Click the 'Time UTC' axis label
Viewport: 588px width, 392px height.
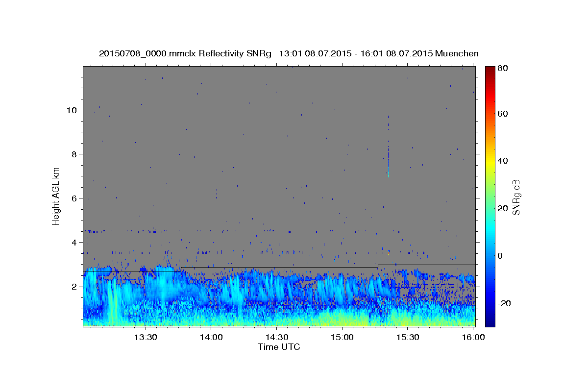279,347
